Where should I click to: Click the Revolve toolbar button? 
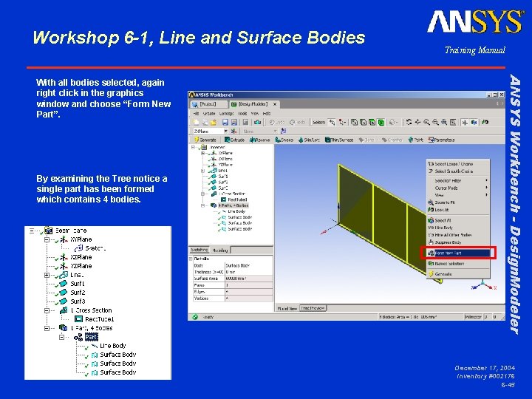259,140
